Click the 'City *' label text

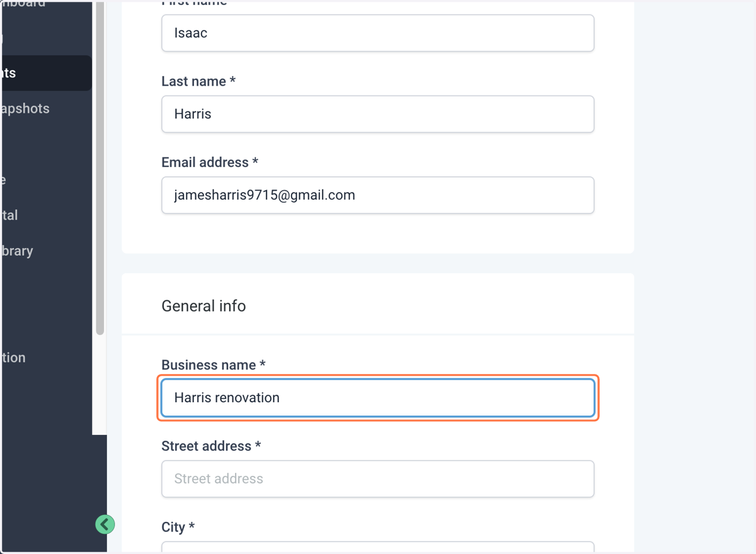point(178,527)
